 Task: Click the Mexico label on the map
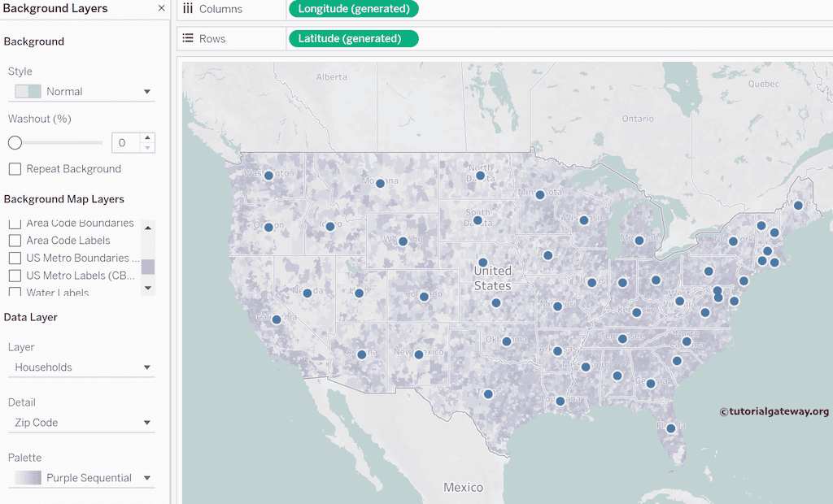pos(463,488)
